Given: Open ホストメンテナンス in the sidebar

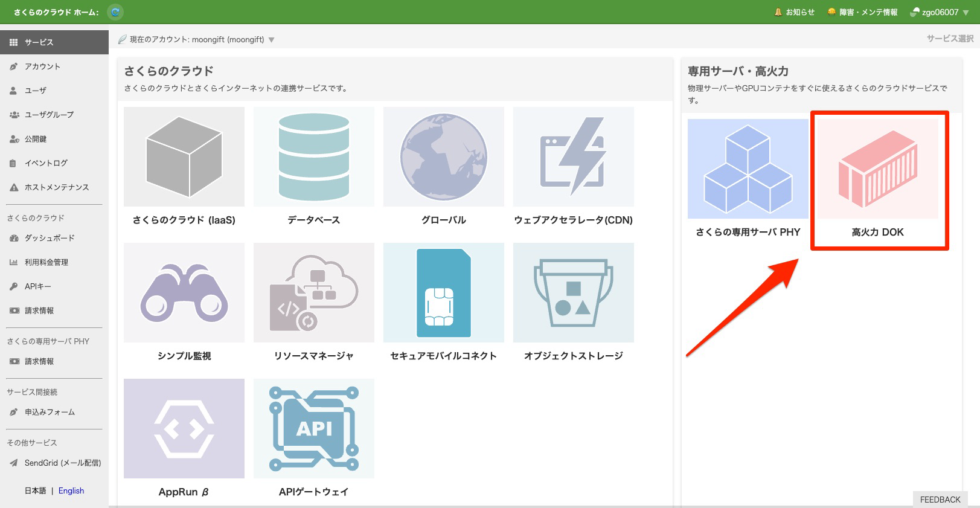Looking at the screenshot, I should pyautogui.click(x=54, y=187).
